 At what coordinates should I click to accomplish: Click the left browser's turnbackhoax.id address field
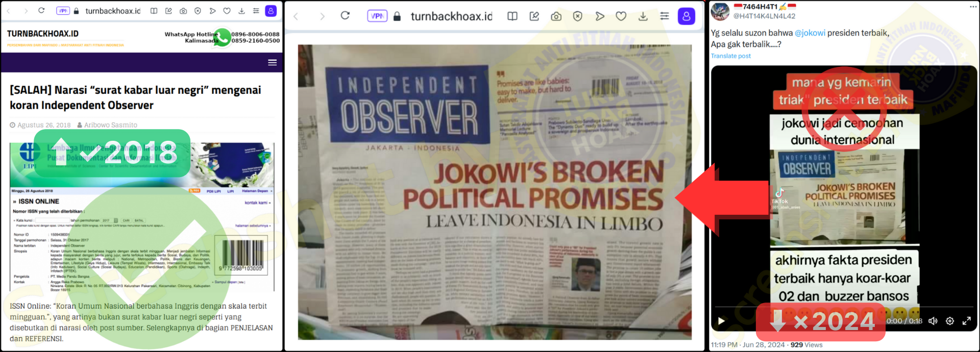click(113, 11)
